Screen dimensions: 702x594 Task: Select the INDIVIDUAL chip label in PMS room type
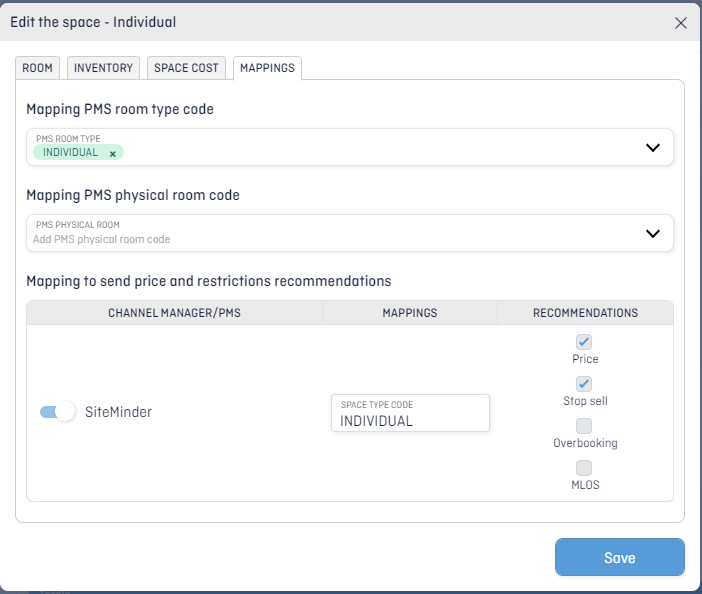tap(71, 152)
